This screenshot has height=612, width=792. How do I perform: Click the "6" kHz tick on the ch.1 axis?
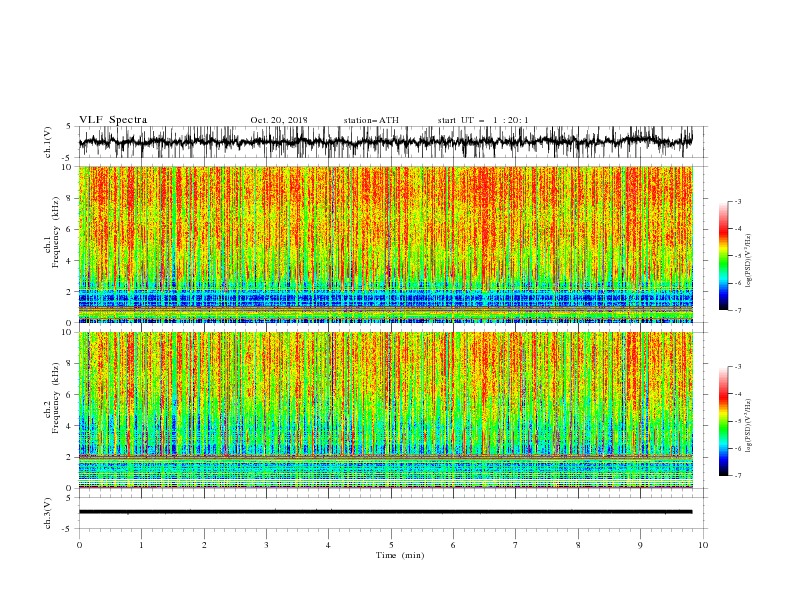pos(70,229)
